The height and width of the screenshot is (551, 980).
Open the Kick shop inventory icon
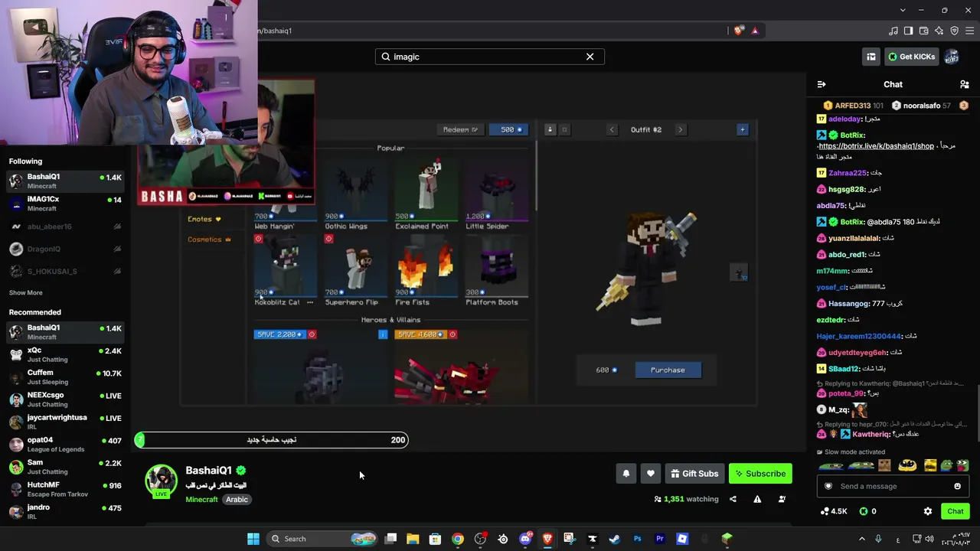tap(871, 57)
